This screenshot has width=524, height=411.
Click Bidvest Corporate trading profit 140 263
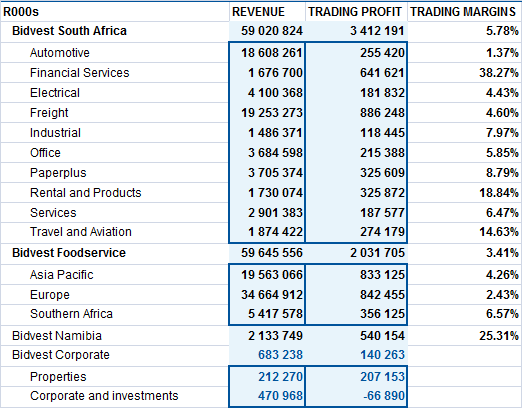click(382, 355)
